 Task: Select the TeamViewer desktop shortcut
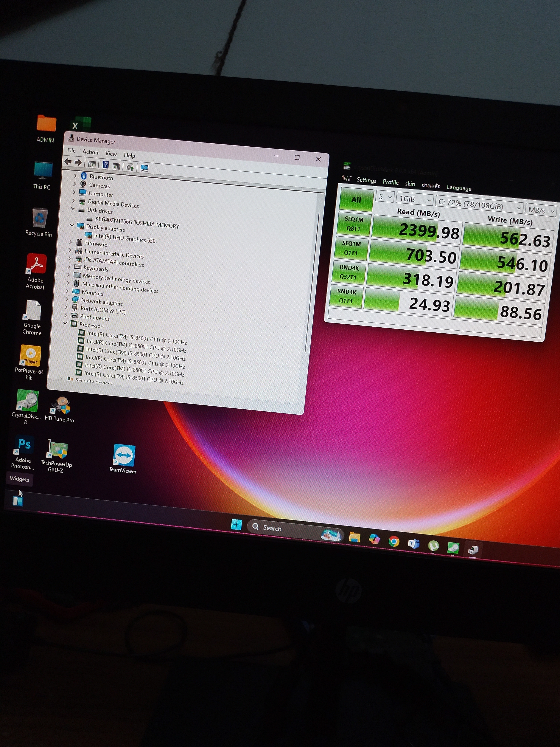coord(123,459)
